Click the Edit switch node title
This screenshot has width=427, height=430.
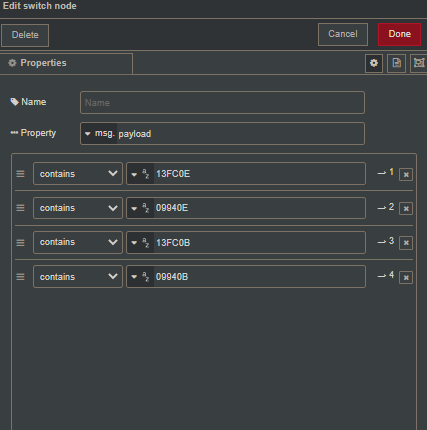click(x=40, y=6)
